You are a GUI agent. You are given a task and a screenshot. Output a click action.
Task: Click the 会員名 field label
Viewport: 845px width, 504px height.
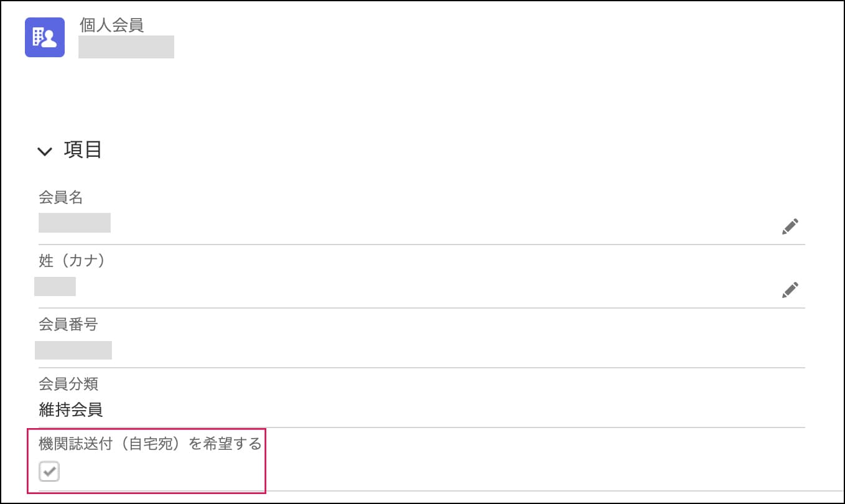[60, 197]
